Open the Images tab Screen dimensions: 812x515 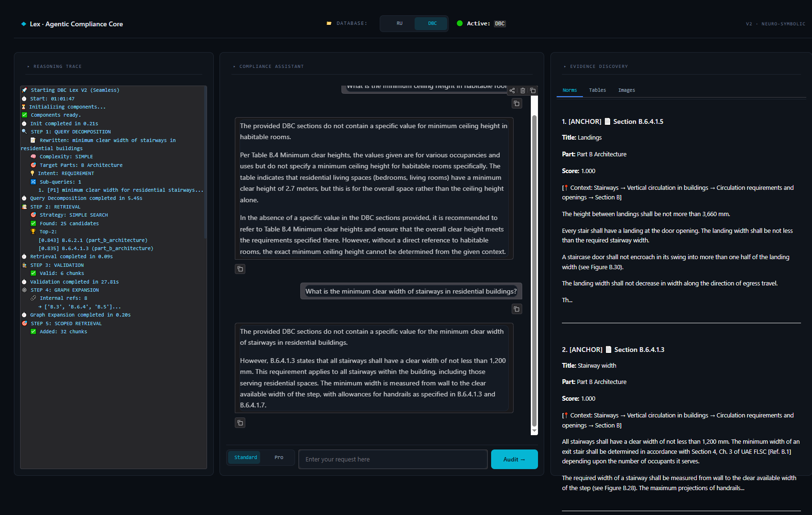[626, 90]
